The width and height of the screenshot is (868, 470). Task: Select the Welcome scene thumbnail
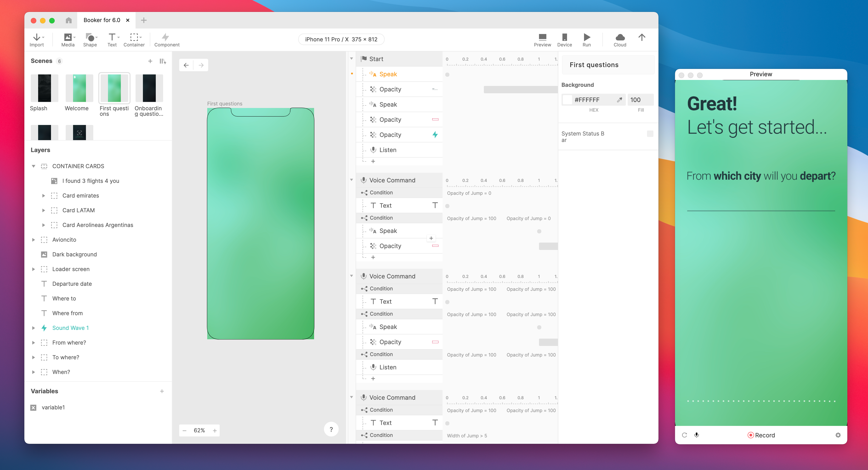(79, 88)
